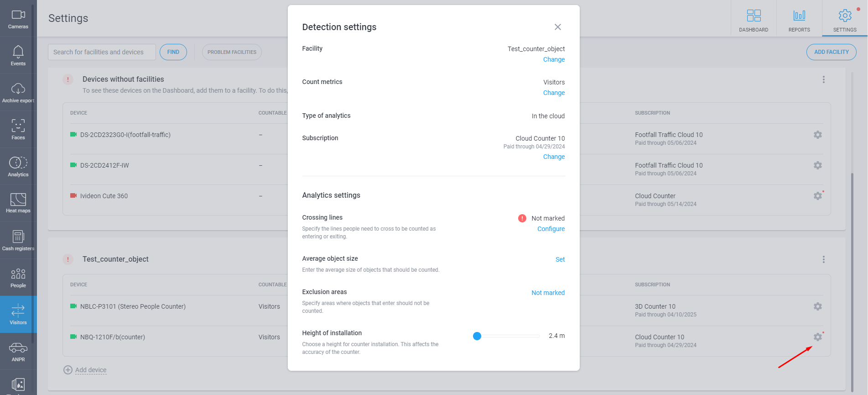Open gear settings for Ivideon Cute 360

tap(818, 196)
